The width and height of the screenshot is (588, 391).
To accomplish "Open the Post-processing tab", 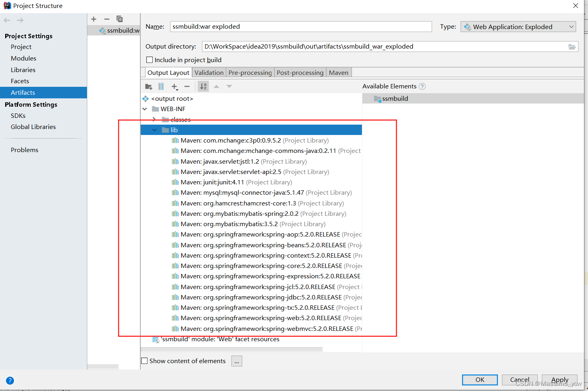I will click(300, 72).
